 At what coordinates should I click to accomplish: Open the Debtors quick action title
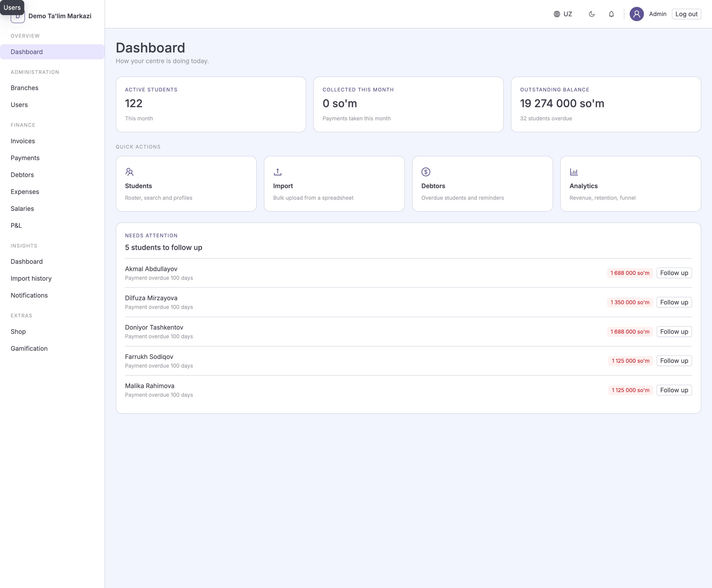433,186
